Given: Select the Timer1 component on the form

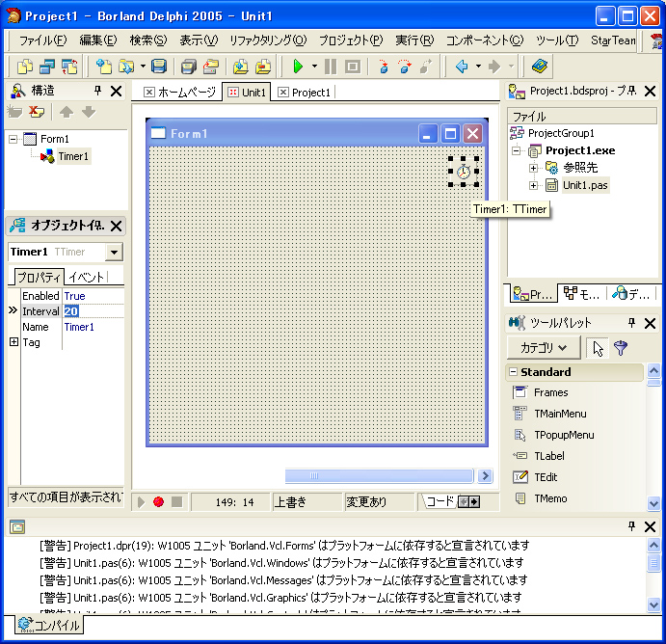Looking at the screenshot, I should [x=464, y=172].
